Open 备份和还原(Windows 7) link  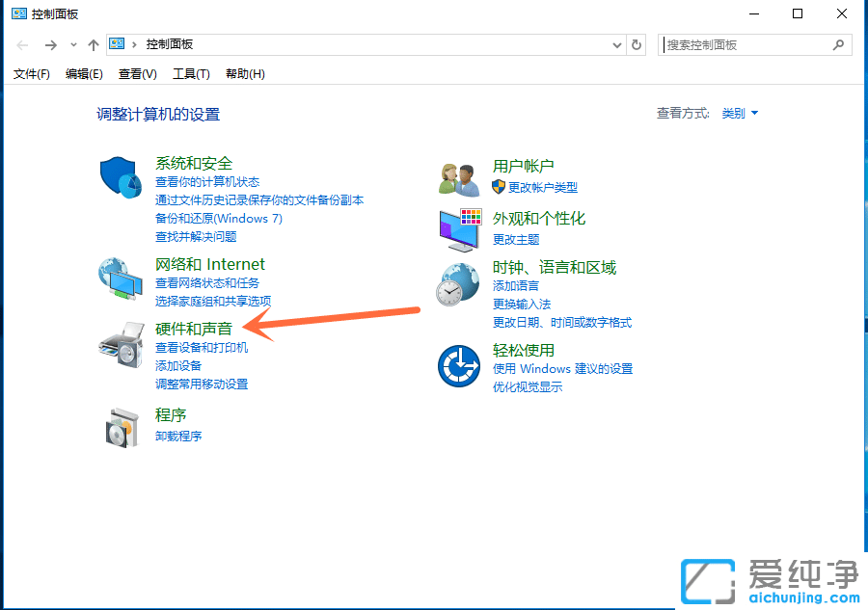click(219, 219)
